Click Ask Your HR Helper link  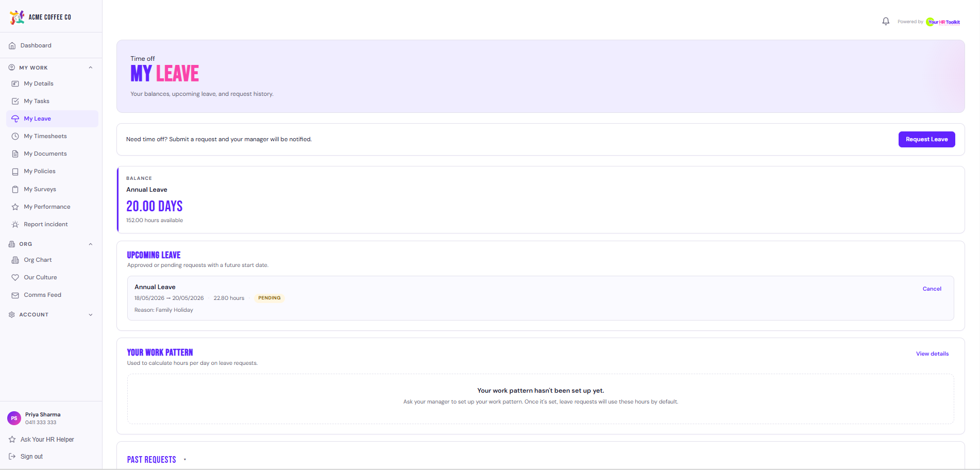pos(47,440)
